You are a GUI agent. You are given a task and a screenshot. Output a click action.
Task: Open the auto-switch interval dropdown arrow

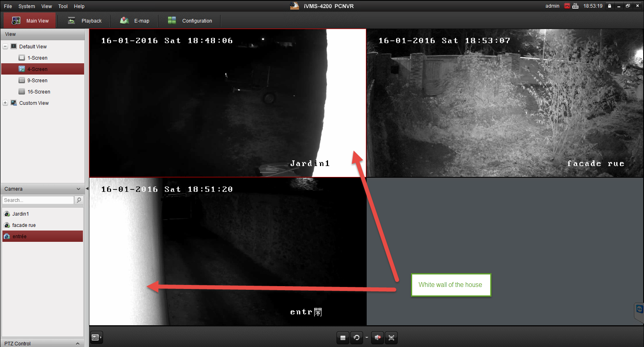367,338
